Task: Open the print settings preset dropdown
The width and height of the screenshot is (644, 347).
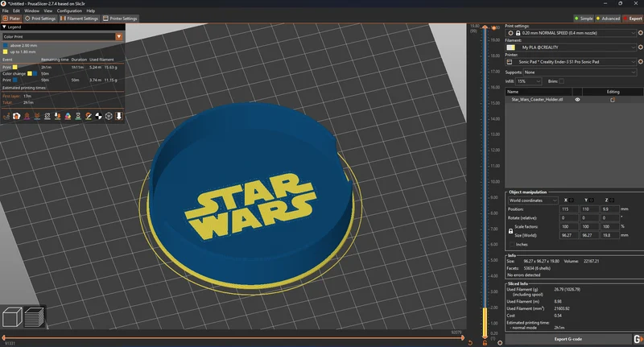Action: pyautogui.click(x=572, y=33)
